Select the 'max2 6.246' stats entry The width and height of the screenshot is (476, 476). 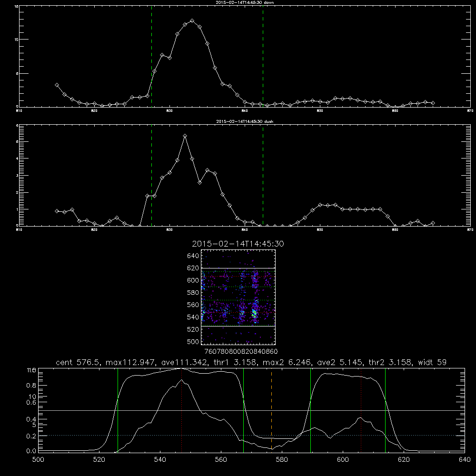click(x=287, y=362)
